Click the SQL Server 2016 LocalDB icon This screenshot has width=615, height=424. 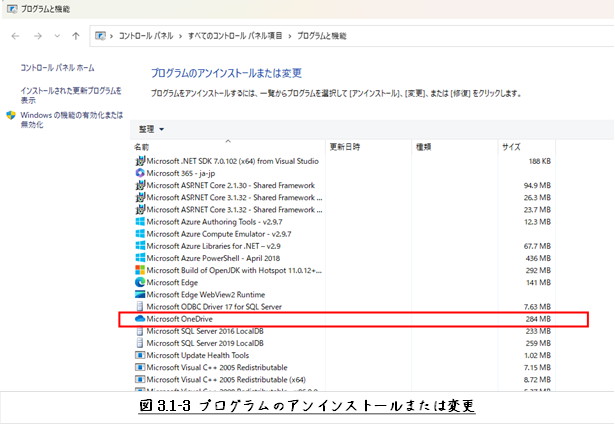[140, 331]
